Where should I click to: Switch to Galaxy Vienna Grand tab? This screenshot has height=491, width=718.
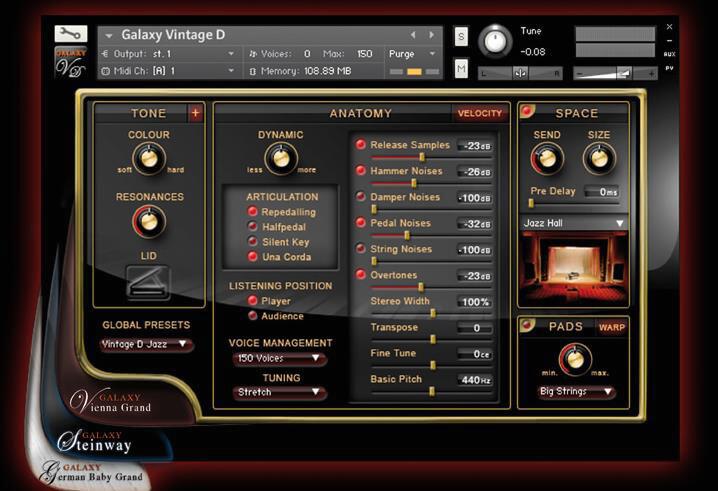111,402
